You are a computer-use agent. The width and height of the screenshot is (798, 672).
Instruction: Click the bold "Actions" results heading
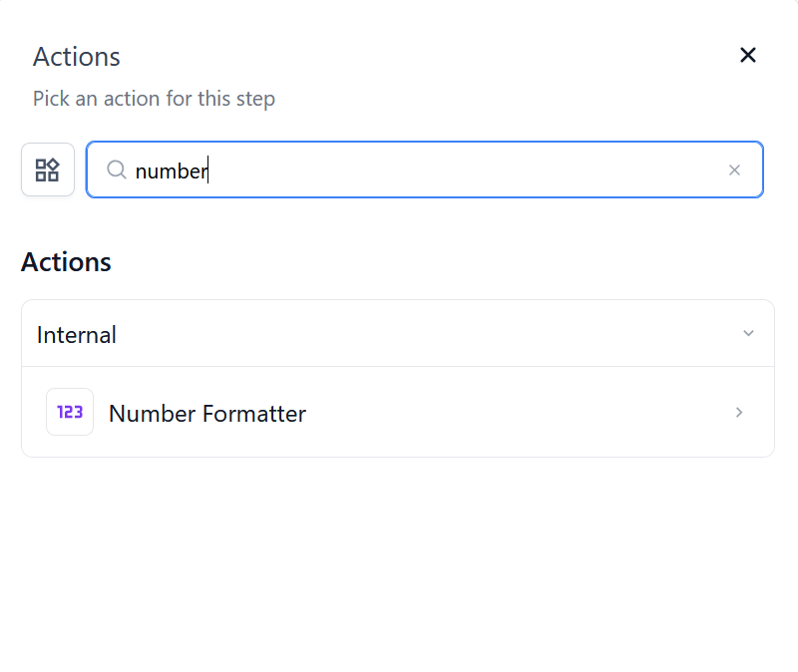pyautogui.click(x=66, y=262)
